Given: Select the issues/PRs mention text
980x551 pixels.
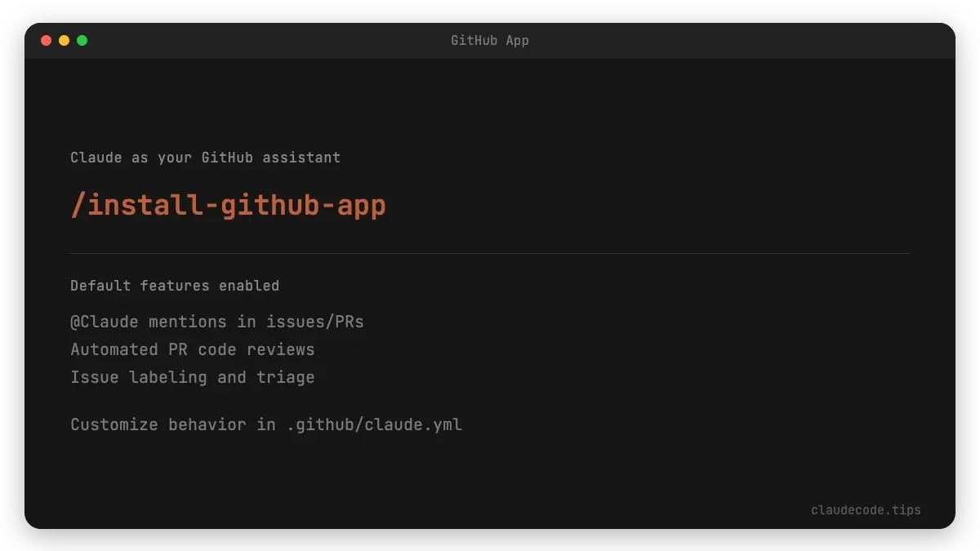Looking at the screenshot, I should click(x=314, y=322).
